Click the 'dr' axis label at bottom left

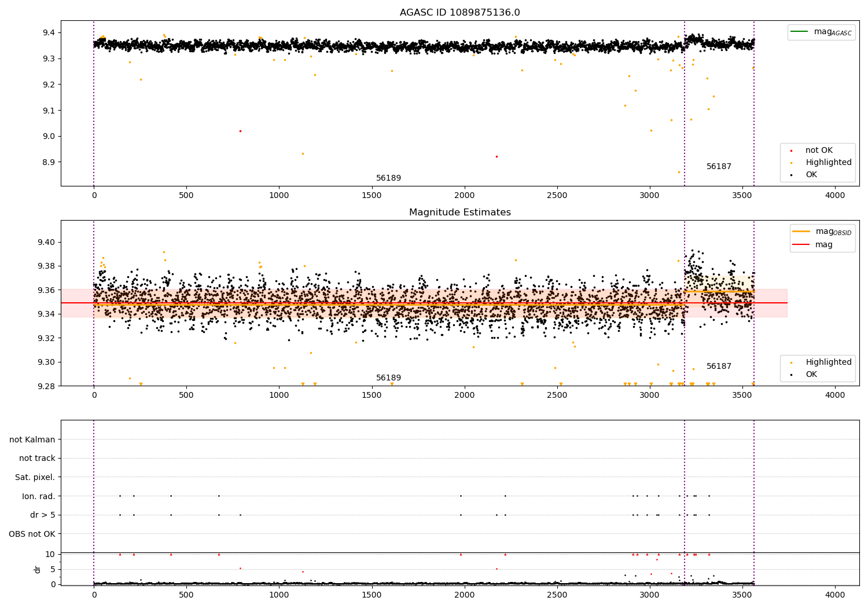(x=38, y=569)
